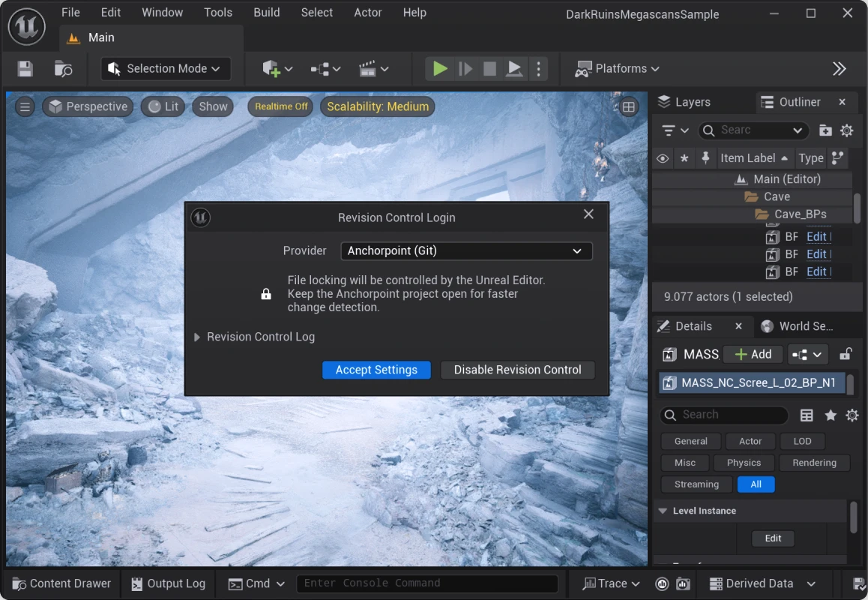Open the Add Actor green cube icon
Image resolution: width=868 pixels, height=600 pixels.
[x=273, y=68]
